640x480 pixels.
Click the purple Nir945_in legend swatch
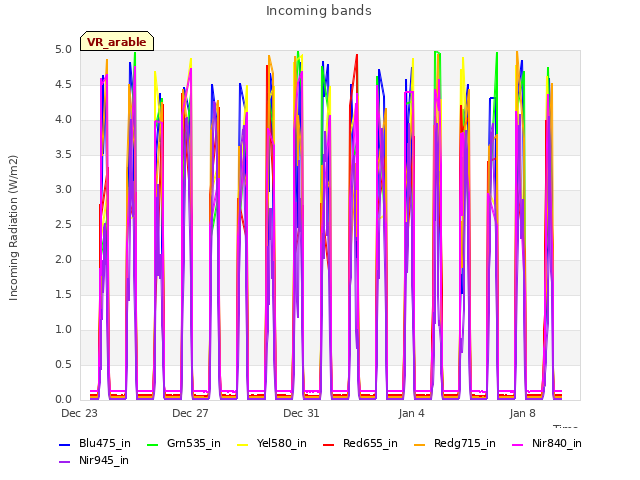(x=64, y=462)
